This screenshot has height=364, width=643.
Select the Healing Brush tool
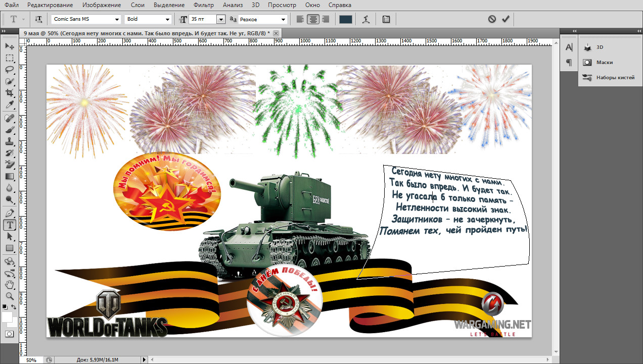[9, 118]
